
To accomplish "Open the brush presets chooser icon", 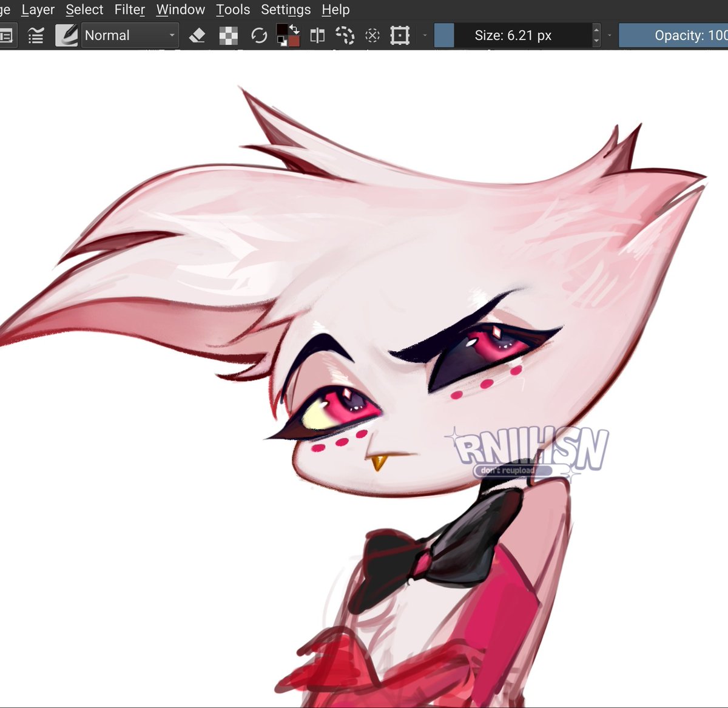I will coord(36,36).
